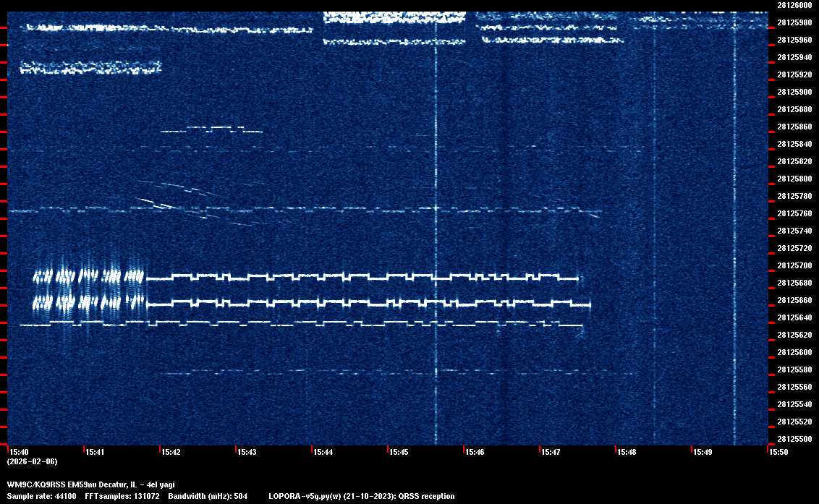Click the 15:43 time axis label

click(x=247, y=452)
